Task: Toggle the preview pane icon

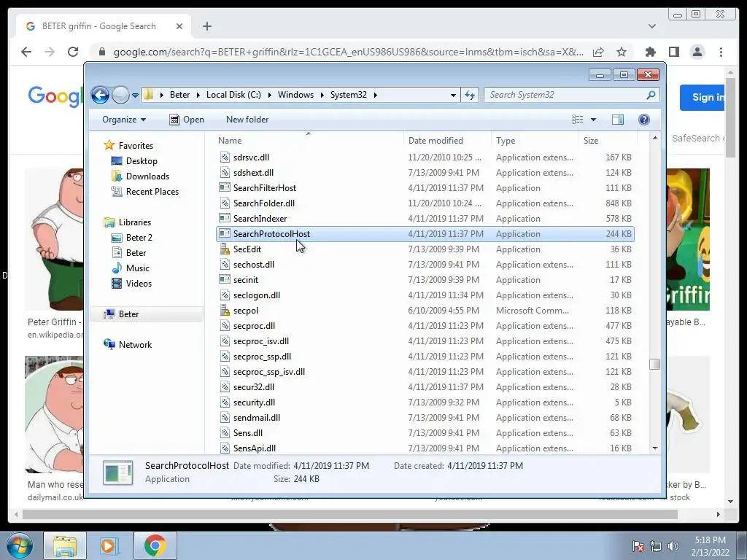Action: click(x=617, y=120)
